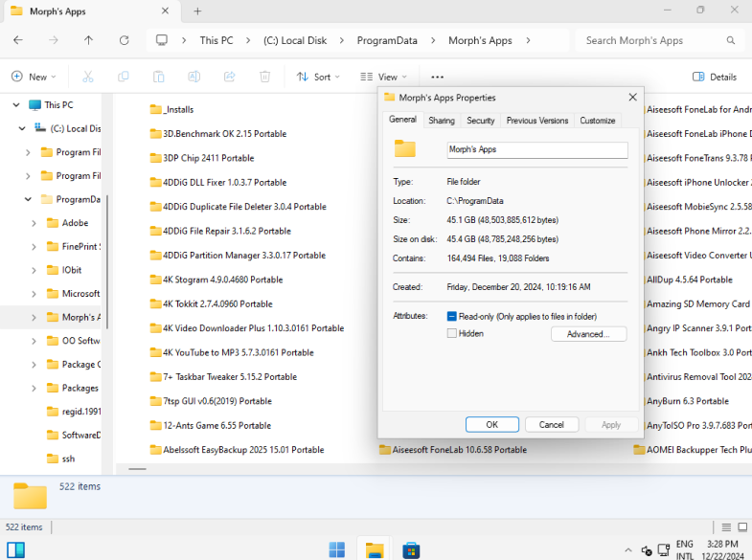The width and height of the screenshot is (752, 560).
Task: Click the Rename toolbar icon
Action: coord(194,77)
